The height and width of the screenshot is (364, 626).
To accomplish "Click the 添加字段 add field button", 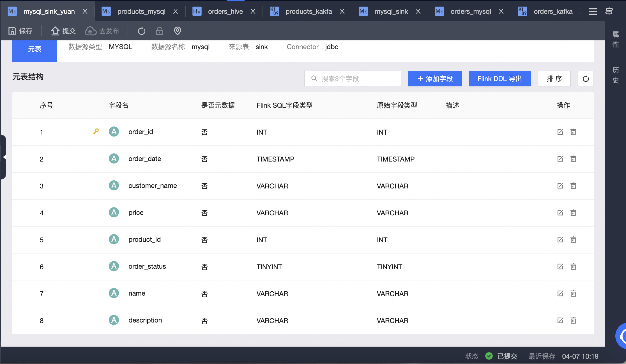I will point(435,79).
